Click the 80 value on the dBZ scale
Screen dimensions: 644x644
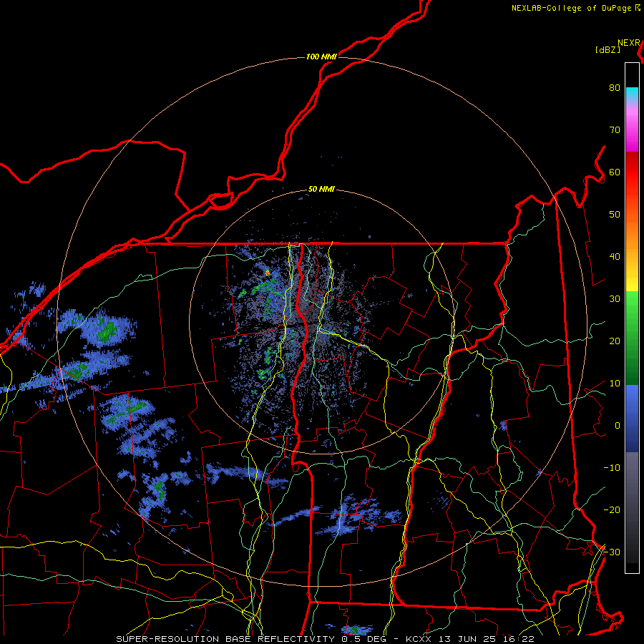click(615, 88)
